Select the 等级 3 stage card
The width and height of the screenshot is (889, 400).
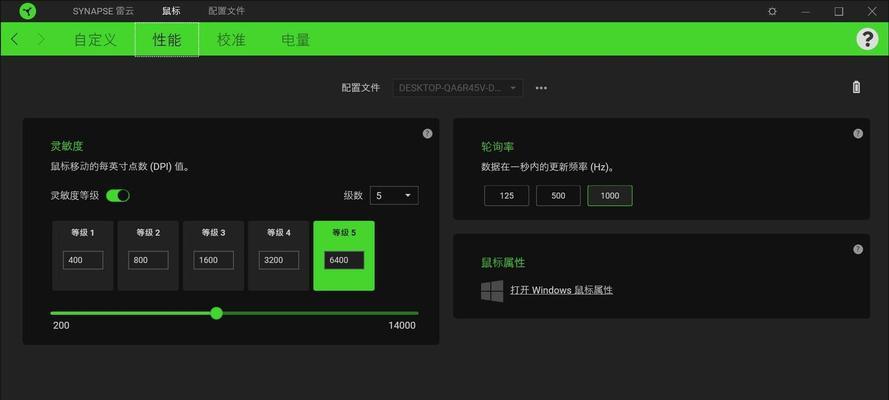(x=214, y=256)
